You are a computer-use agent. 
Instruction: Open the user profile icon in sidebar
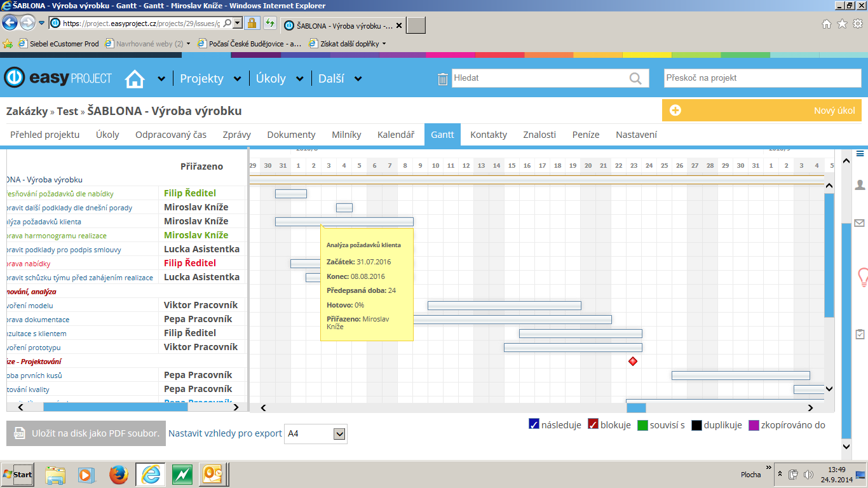(860, 185)
